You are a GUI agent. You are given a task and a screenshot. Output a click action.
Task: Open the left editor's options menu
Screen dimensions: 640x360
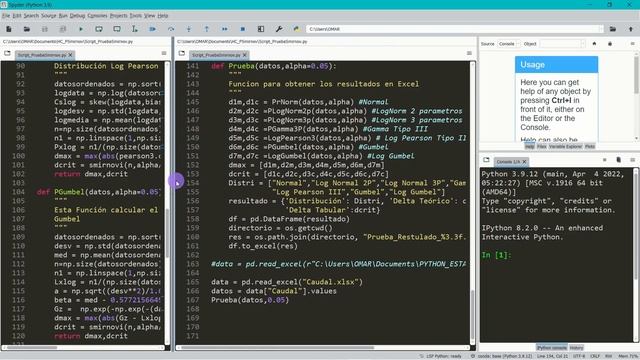pos(164,53)
